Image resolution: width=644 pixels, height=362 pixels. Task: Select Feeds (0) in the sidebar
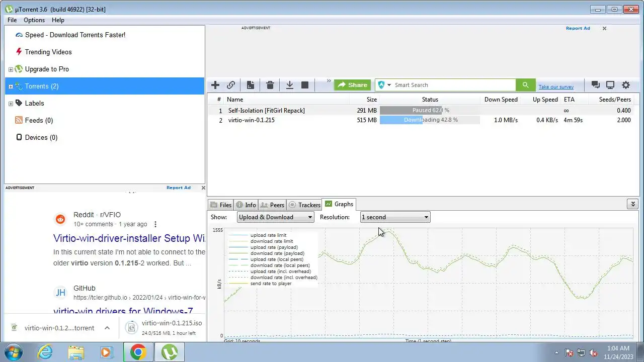click(x=39, y=120)
